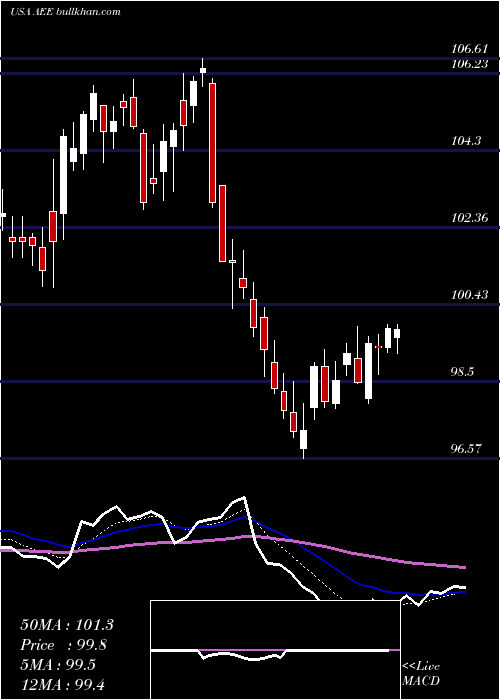The width and height of the screenshot is (500, 700).
Task: Click the small white candle at the 106.61 high
Action: pyautogui.click(x=203, y=71)
